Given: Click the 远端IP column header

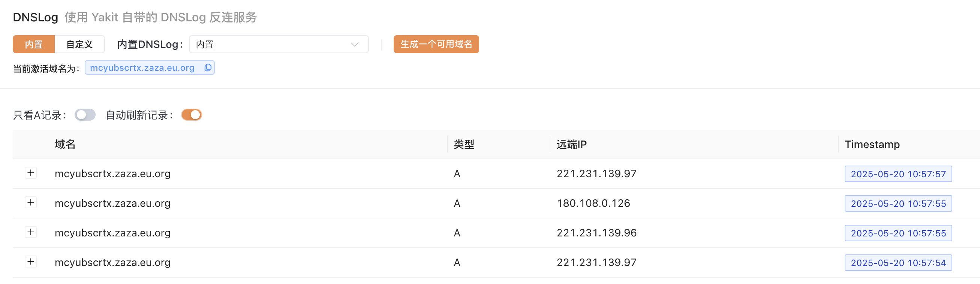Looking at the screenshot, I should click(571, 145).
